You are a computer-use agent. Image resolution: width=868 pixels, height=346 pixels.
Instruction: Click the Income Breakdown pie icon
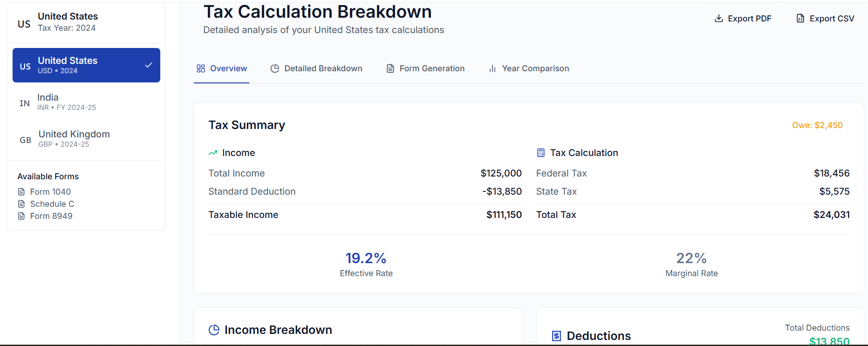click(214, 330)
